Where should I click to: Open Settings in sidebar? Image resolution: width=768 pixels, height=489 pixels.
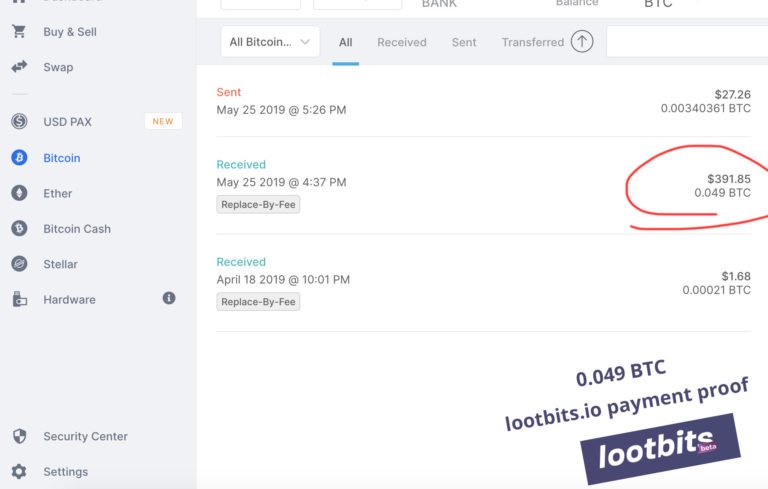(x=66, y=472)
